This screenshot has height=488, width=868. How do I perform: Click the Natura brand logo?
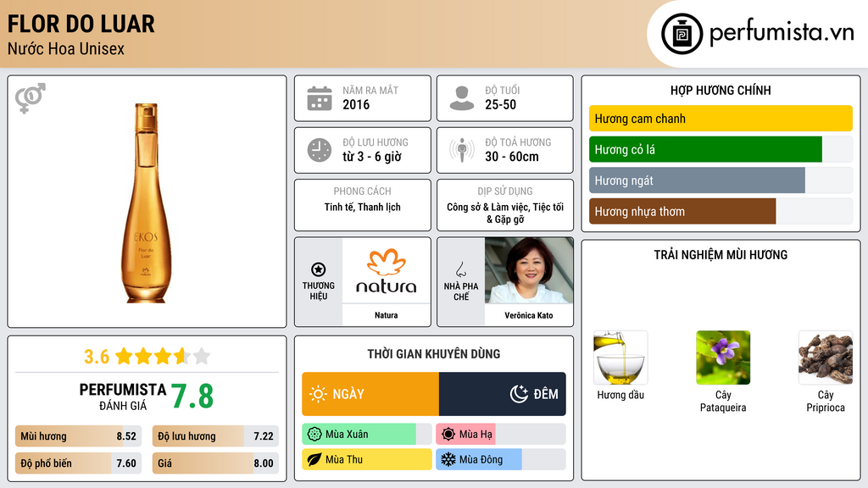(387, 270)
